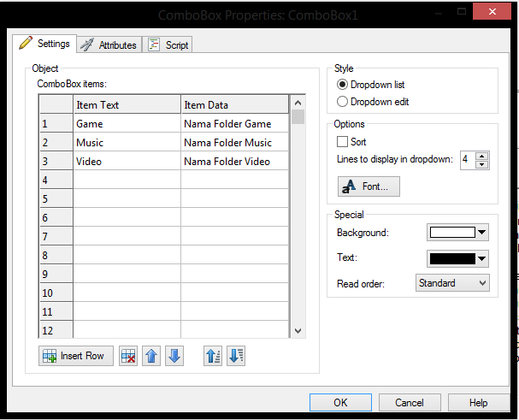This screenshot has width=519, height=420.
Task: Sort items ascending icon button
Action: 213,356
